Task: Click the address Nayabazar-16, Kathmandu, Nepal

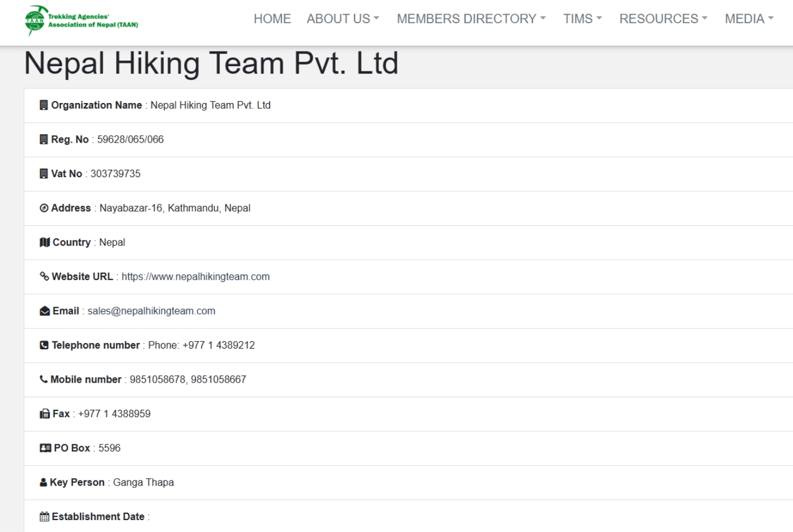Action: tap(175, 208)
